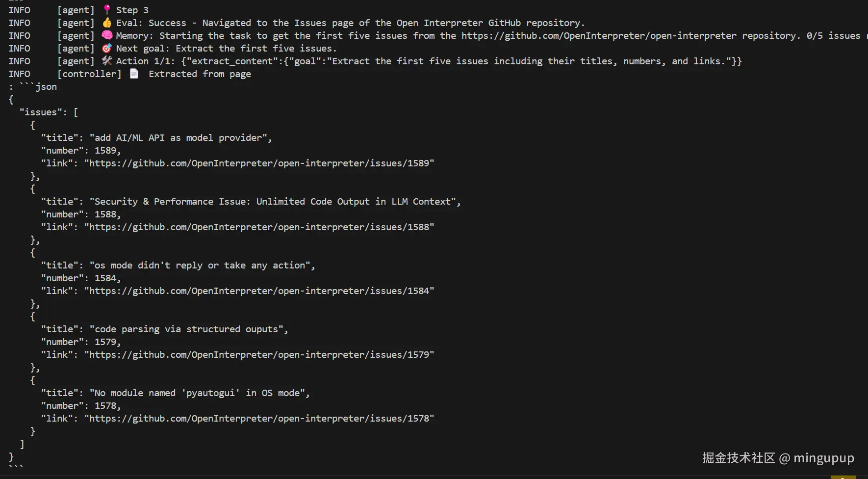868x479 pixels.
Task: Click the "No module named 'pyautogui'" title
Action: tap(200, 393)
